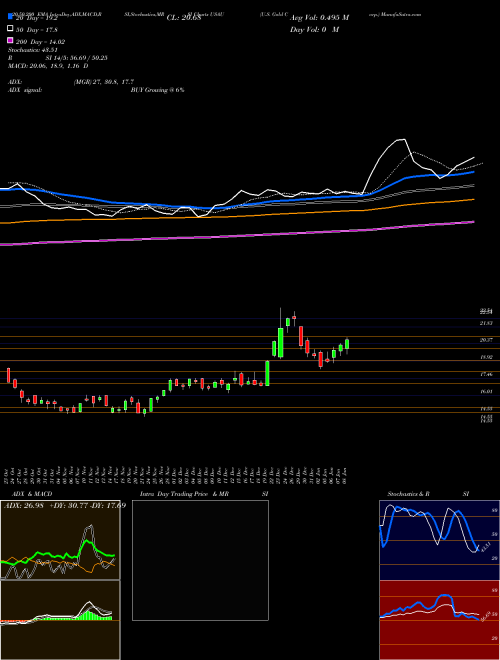
Task: Click the 'Stochastics & RSI' panel title
Action: coord(428,494)
